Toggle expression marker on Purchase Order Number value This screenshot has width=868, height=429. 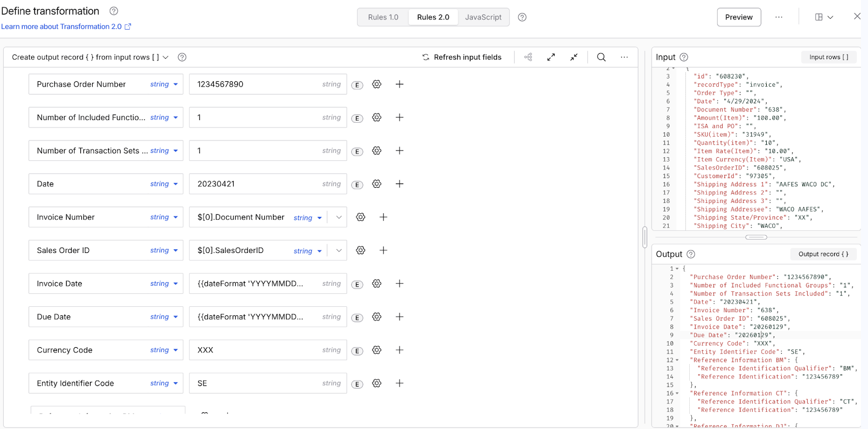[357, 85]
